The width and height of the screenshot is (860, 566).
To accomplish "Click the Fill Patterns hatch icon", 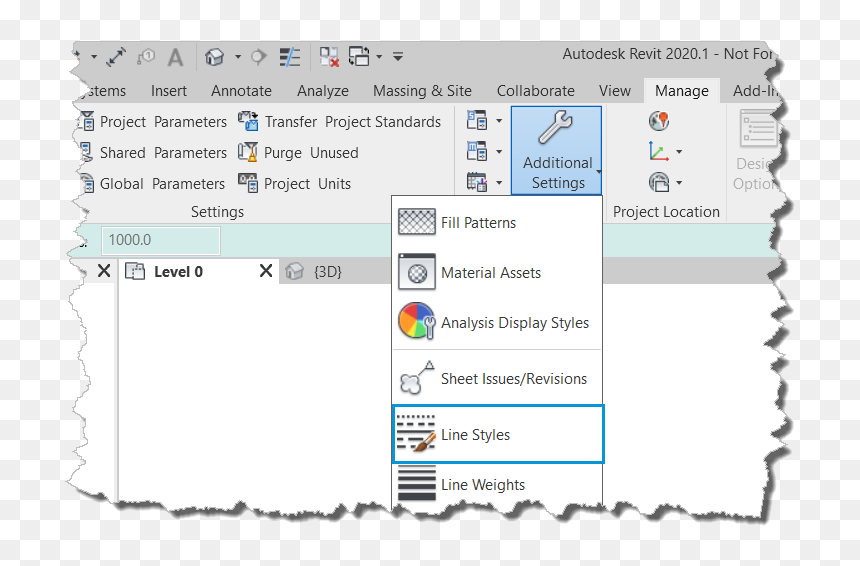I will [x=417, y=222].
